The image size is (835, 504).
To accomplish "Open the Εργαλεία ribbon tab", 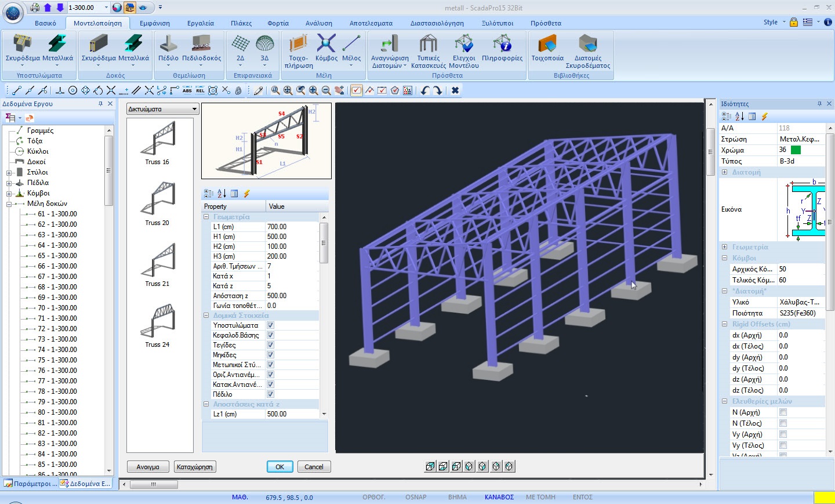I will (x=201, y=23).
